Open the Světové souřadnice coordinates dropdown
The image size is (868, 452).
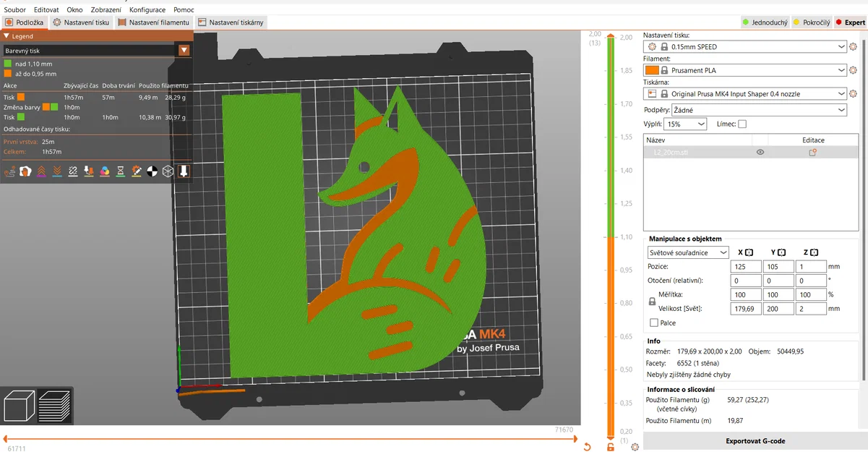[688, 252]
